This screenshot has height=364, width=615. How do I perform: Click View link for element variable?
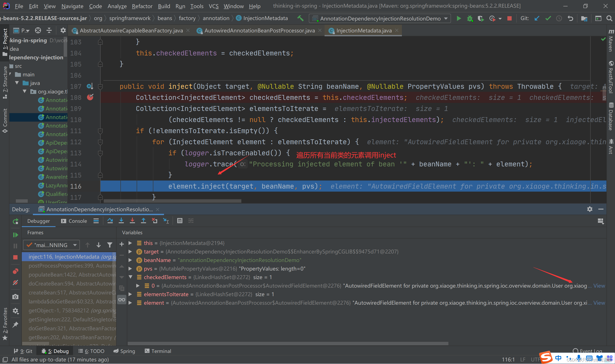tap(599, 303)
